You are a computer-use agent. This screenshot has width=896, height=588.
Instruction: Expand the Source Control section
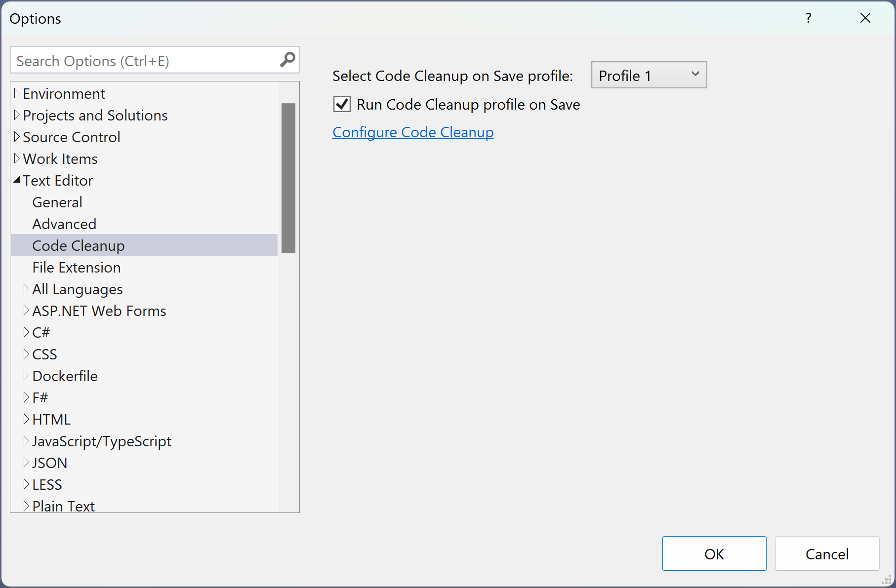[16, 136]
